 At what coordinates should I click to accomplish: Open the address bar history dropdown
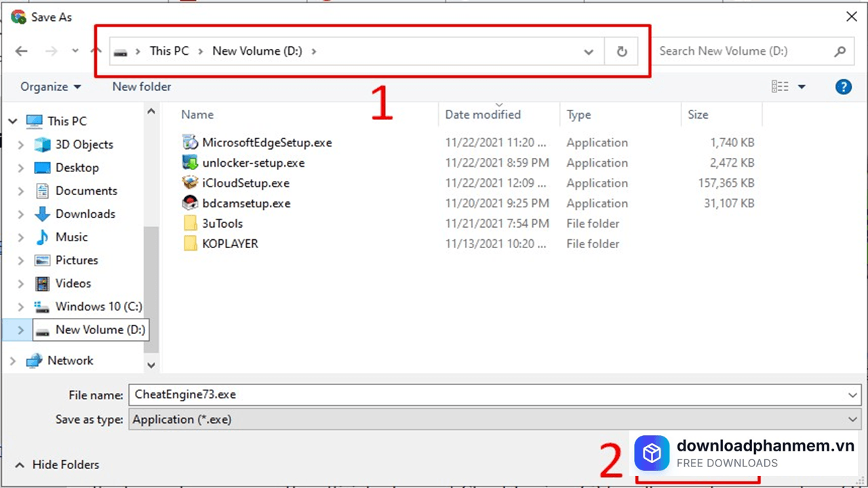pyautogui.click(x=589, y=52)
